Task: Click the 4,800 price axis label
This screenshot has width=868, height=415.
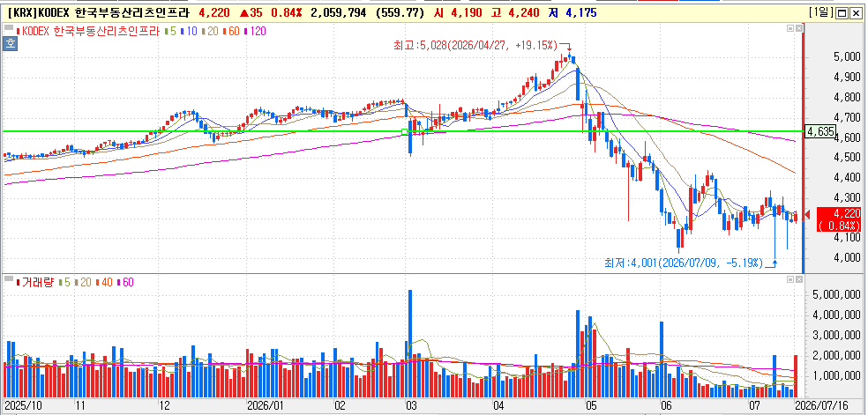Action: tap(846, 98)
